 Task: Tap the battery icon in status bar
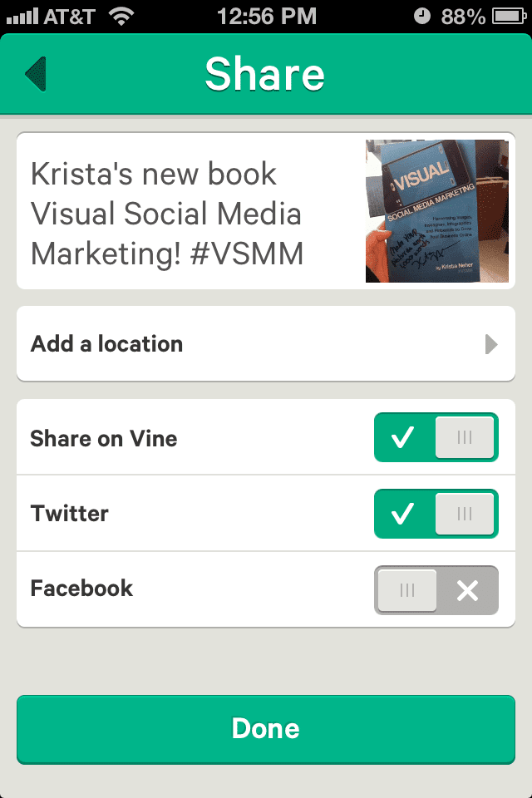(510, 16)
